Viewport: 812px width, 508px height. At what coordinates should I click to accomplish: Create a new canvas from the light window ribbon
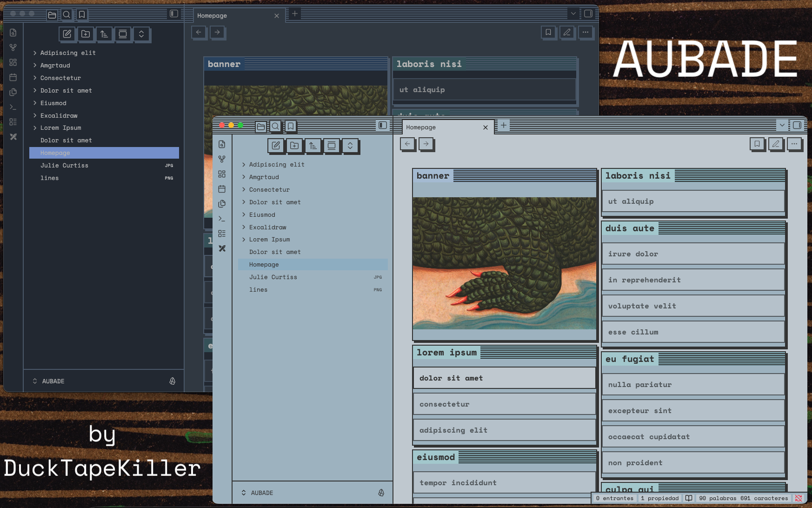pyautogui.click(x=222, y=174)
